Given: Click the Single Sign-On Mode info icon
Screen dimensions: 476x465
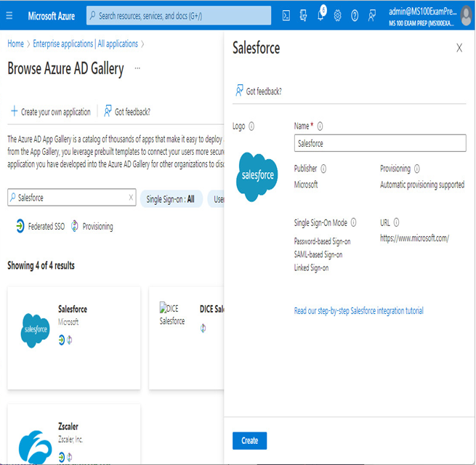Looking at the screenshot, I should tap(354, 223).
